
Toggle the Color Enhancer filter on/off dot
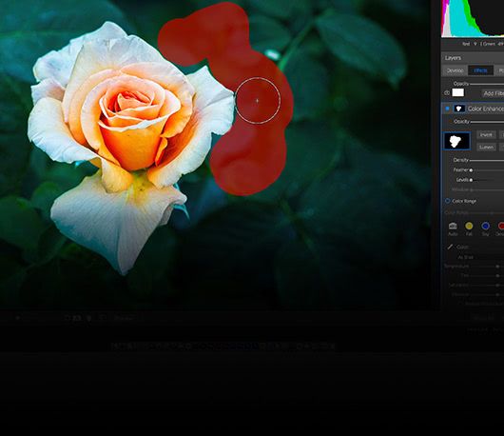[x=447, y=109]
